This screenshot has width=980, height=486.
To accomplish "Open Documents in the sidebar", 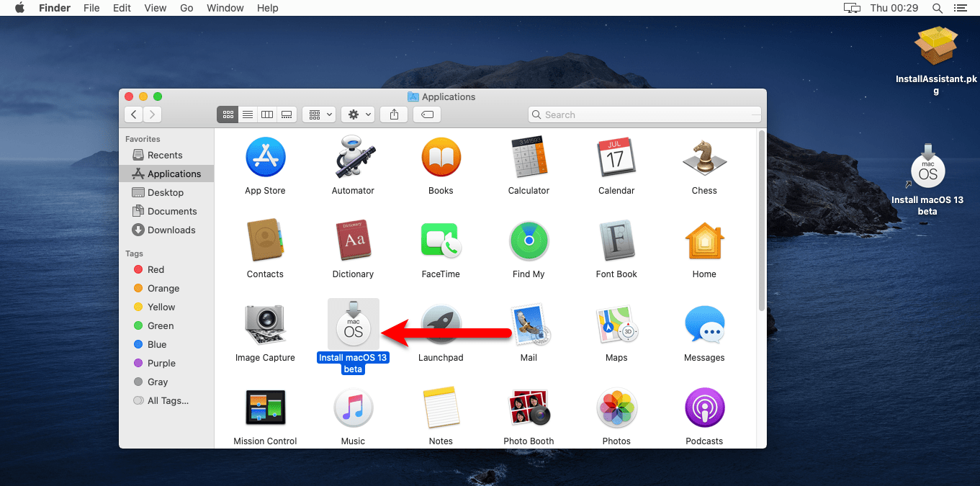I will (x=166, y=211).
